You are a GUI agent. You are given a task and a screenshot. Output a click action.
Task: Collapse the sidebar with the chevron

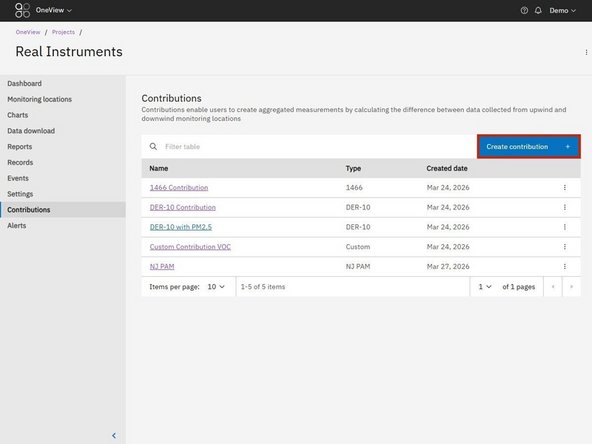click(114, 435)
